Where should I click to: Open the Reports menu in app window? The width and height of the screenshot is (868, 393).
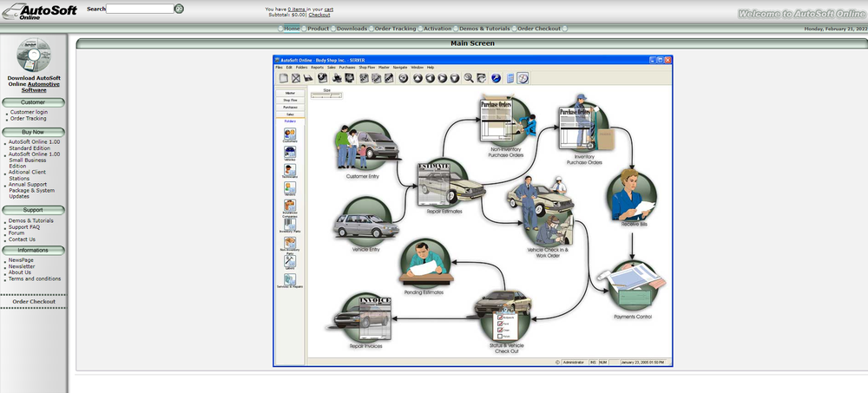317,68
